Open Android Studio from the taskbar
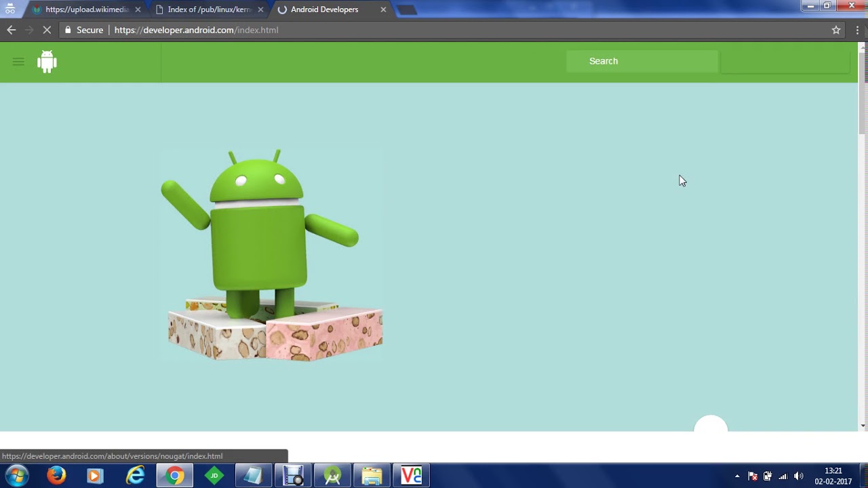Viewport: 868px width, 488px height. pos(332,476)
